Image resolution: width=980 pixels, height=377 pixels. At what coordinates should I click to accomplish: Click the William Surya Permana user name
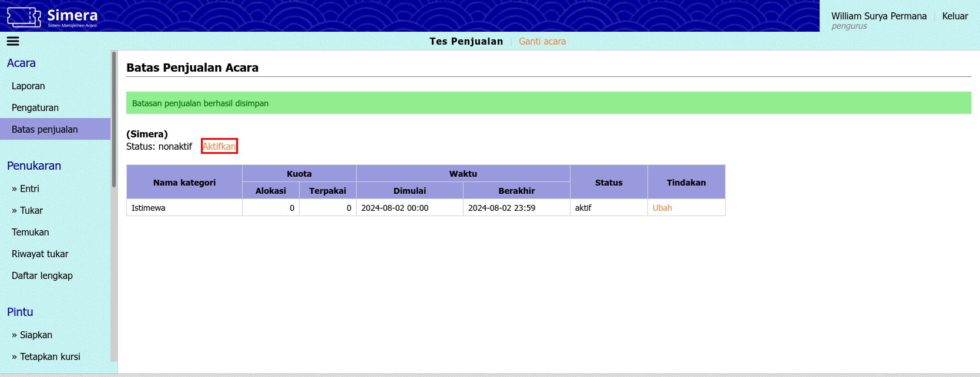(x=879, y=16)
